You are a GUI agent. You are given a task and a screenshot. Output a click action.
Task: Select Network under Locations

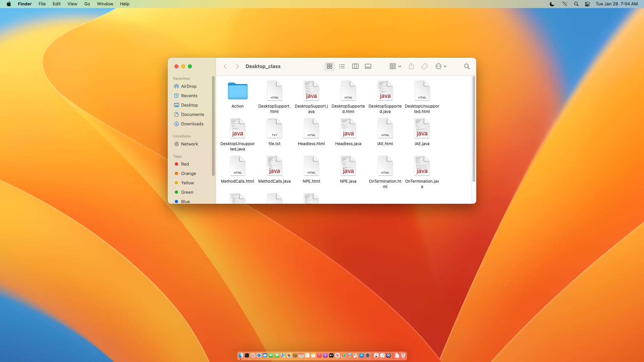tap(189, 144)
